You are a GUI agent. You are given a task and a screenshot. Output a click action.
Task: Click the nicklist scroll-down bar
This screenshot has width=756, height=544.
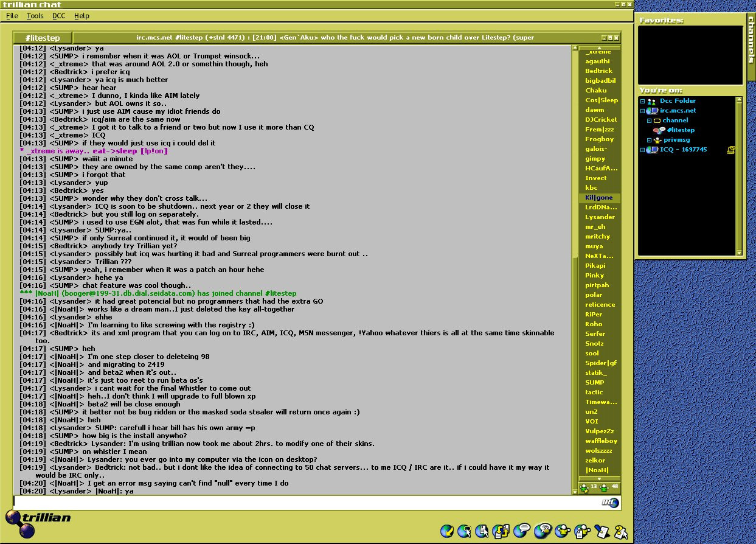tap(600, 479)
